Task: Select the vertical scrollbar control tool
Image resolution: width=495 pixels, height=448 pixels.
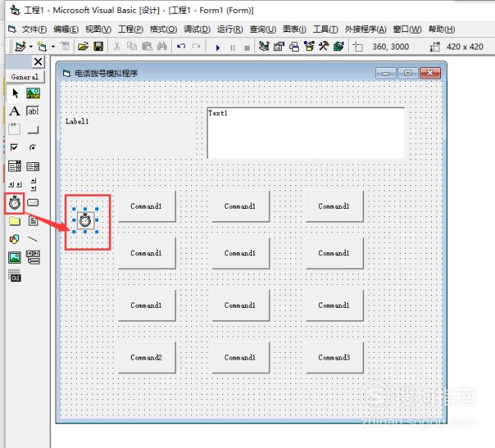Action: tap(33, 184)
